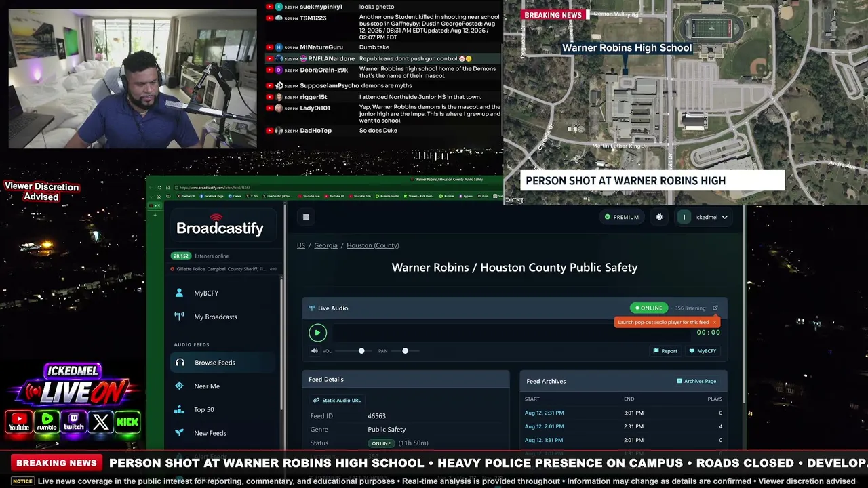
Task: Click the browser address bar URL
Action: [x=216, y=188]
